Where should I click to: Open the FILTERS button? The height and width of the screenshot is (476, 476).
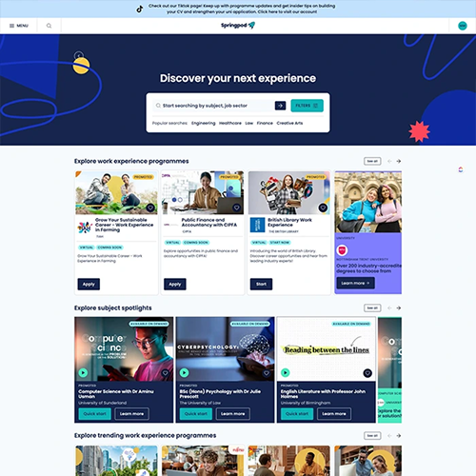(307, 106)
